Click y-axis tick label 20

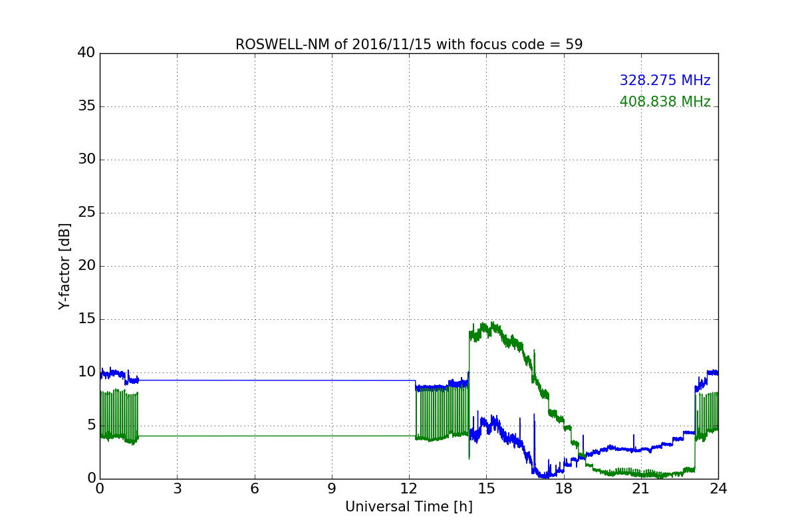click(86, 265)
